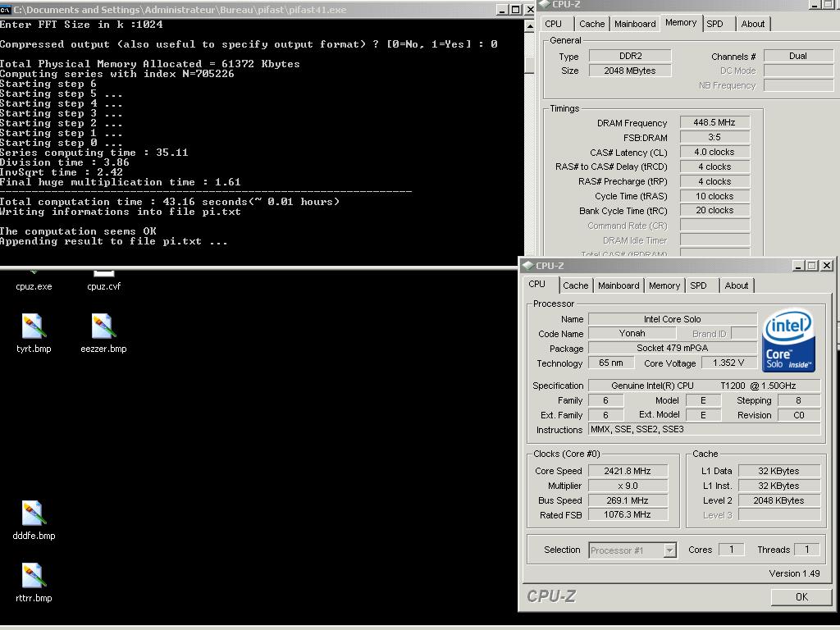Switch to Cache tab in front CPU-Z
840x630 pixels.
575,285
